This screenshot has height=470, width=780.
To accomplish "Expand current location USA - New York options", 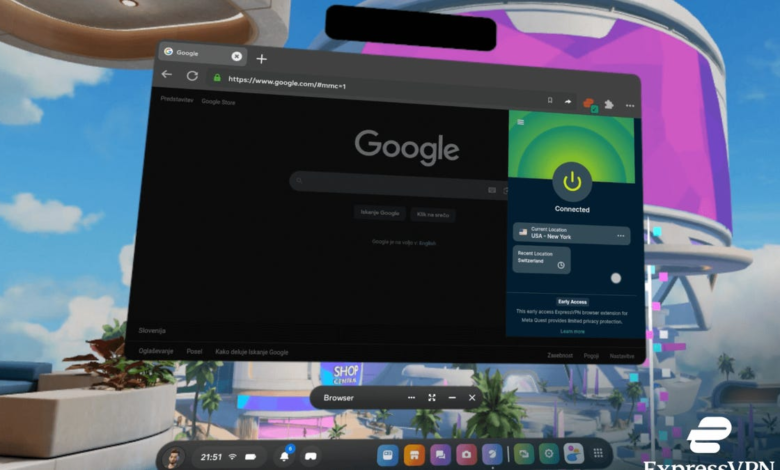I will pos(621,236).
